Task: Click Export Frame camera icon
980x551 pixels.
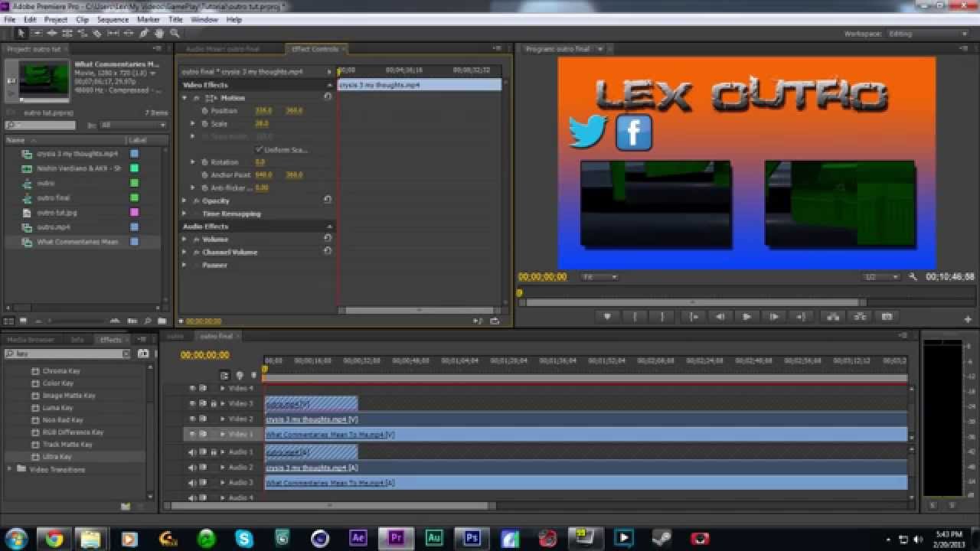Action: [x=887, y=316]
